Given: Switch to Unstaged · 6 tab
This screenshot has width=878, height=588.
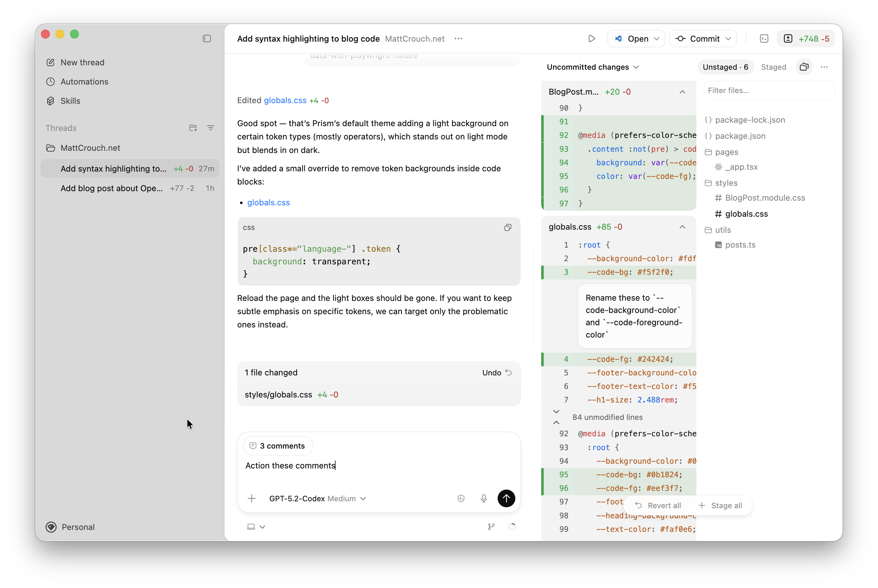Looking at the screenshot, I should 725,67.
